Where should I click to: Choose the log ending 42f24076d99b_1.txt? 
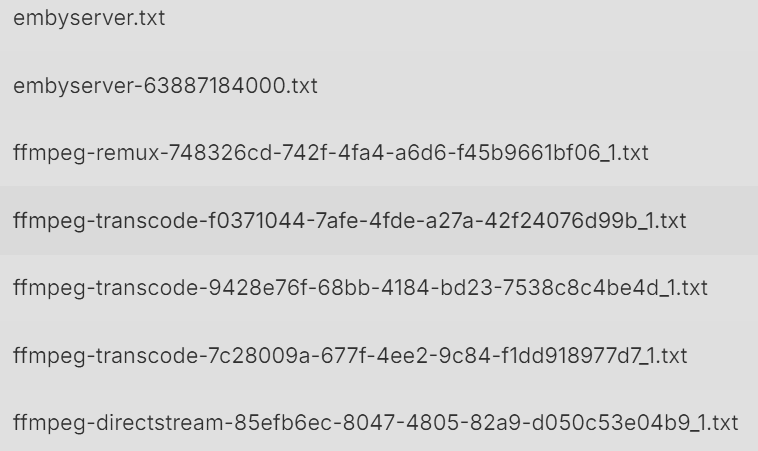tap(379, 220)
